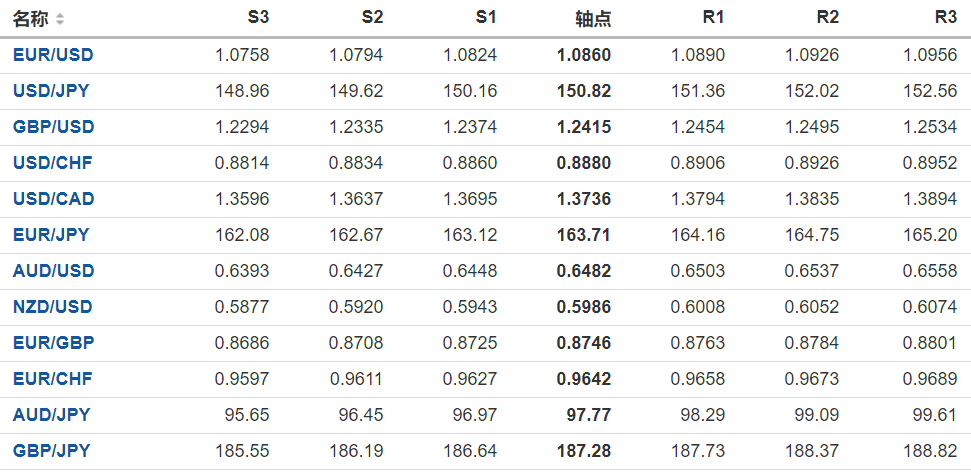Open the EUR/GBP currency pair link
Screen dimensions: 971x472
(53, 343)
